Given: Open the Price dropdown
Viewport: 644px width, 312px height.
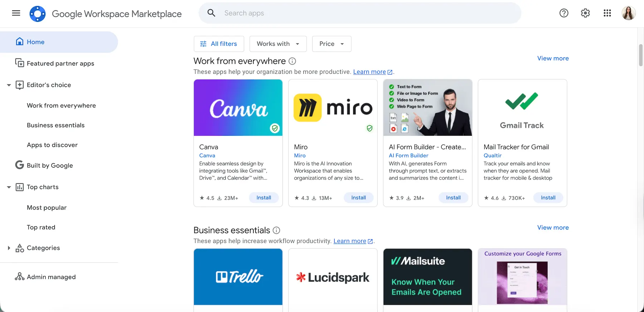Looking at the screenshot, I should tap(332, 44).
